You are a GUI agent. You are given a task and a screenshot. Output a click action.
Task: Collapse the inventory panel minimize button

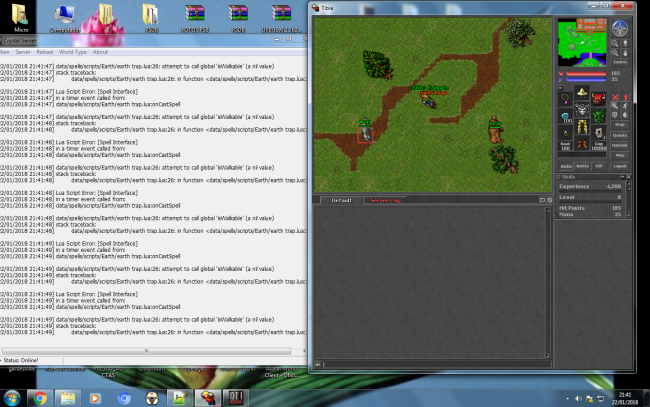pyautogui.click(x=560, y=88)
